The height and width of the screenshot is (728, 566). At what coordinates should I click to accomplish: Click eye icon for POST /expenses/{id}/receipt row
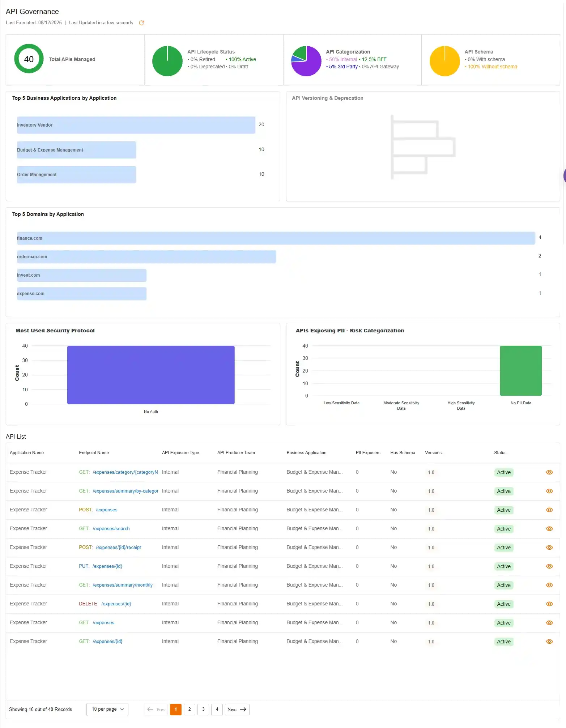pyautogui.click(x=549, y=548)
